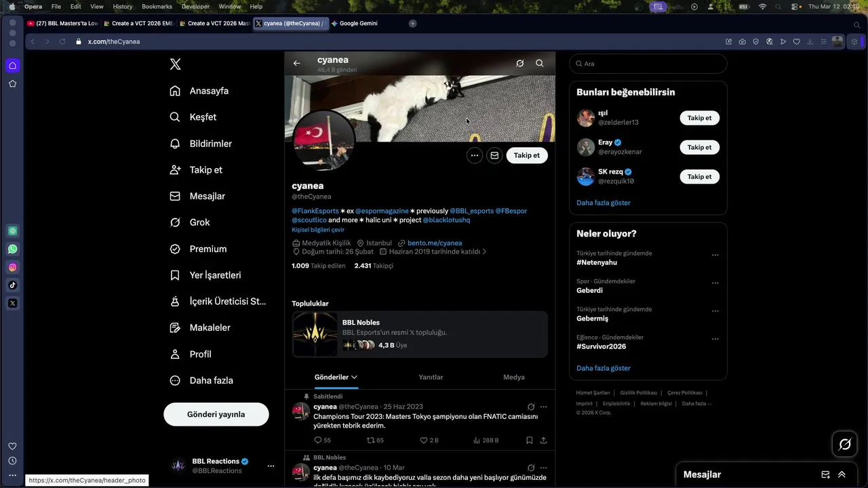Open TikTok in the Opera sidebar
Screen dimensions: 868x488
(x=12, y=285)
